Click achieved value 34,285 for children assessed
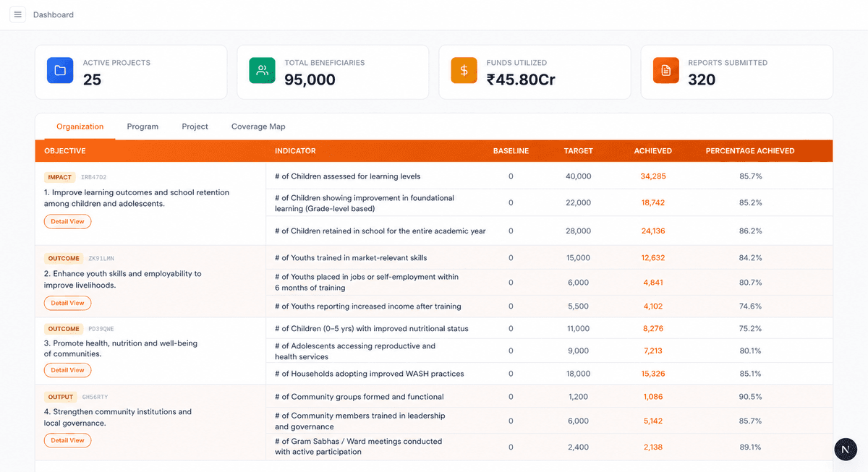The width and height of the screenshot is (868, 472). click(x=652, y=176)
